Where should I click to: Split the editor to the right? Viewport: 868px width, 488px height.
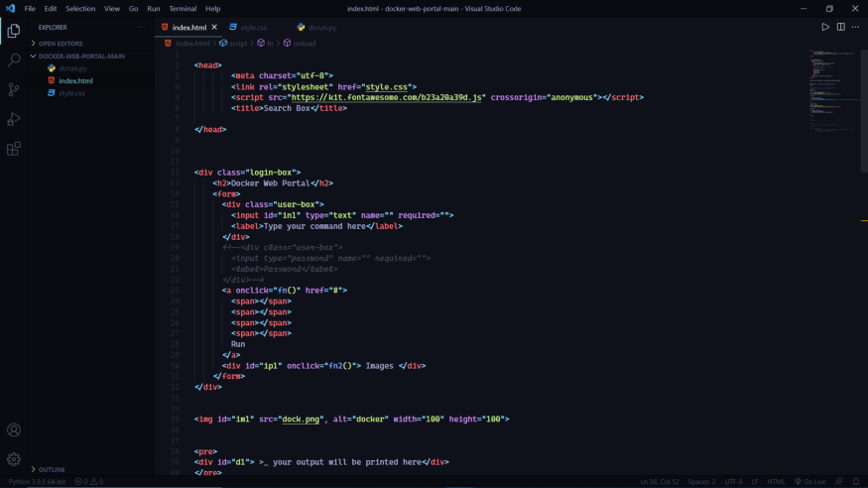(x=841, y=27)
